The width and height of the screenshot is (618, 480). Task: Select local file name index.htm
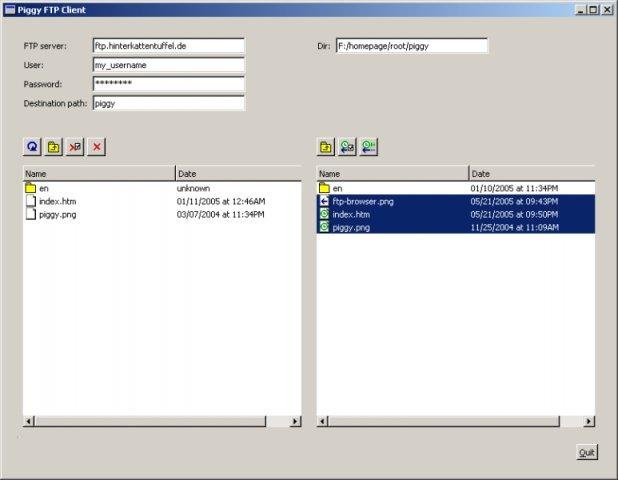tap(351, 214)
